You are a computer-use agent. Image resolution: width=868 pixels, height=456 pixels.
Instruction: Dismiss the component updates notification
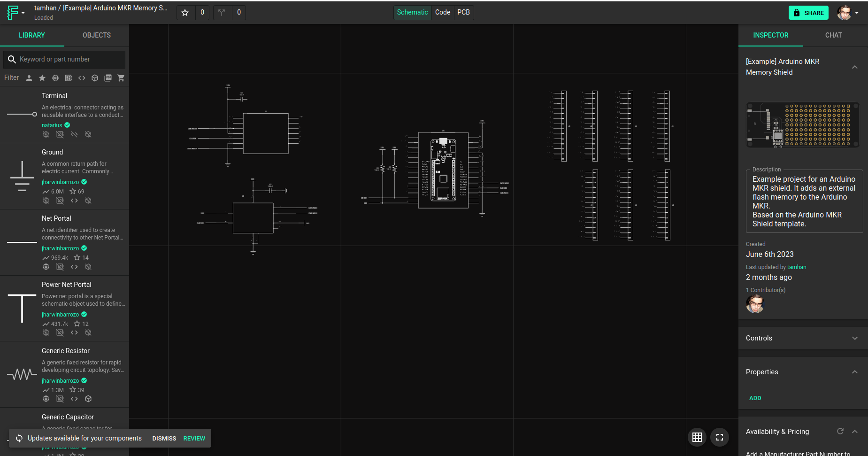[164, 438]
